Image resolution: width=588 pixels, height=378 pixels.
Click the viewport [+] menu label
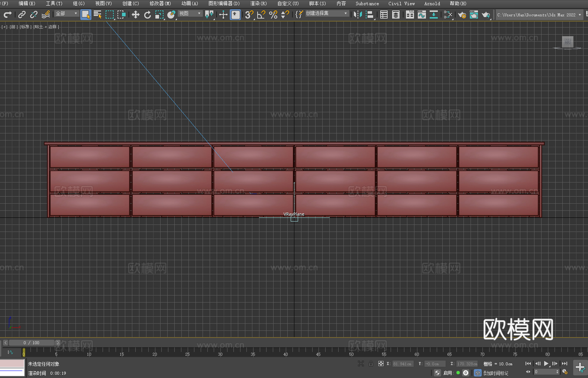tap(4, 27)
